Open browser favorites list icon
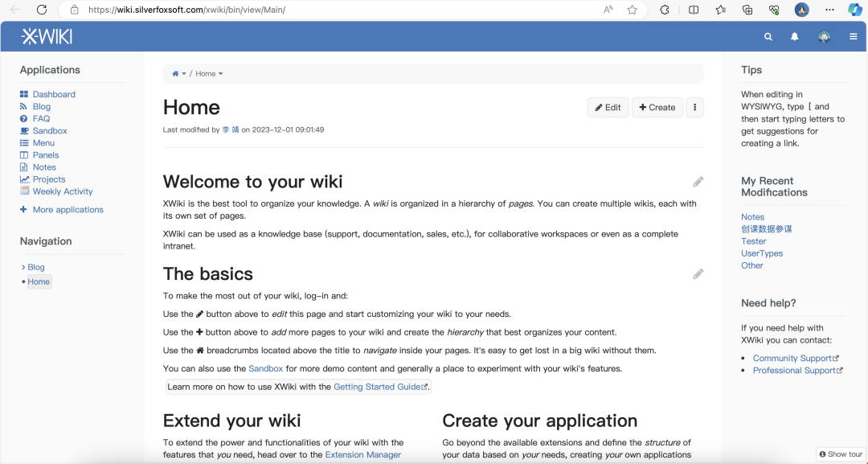The height and width of the screenshot is (464, 868). [720, 10]
